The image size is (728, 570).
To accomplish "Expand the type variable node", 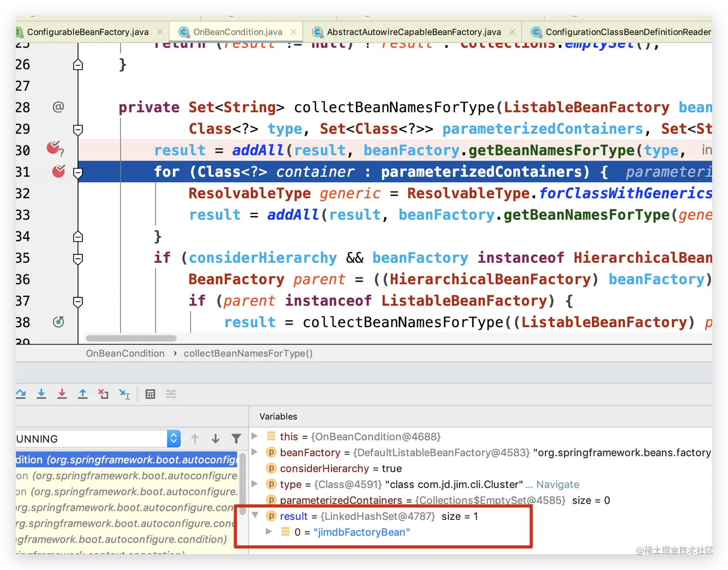I will click(x=255, y=483).
